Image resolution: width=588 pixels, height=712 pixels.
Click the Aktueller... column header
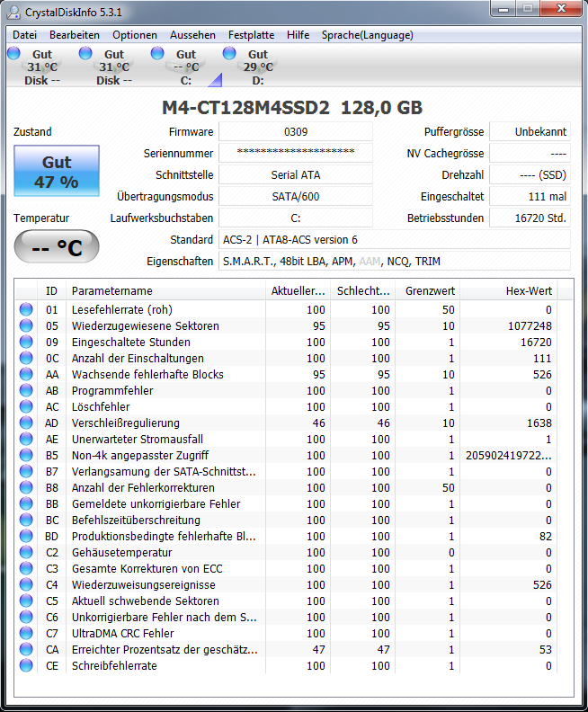pyautogui.click(x=298, y=290)
